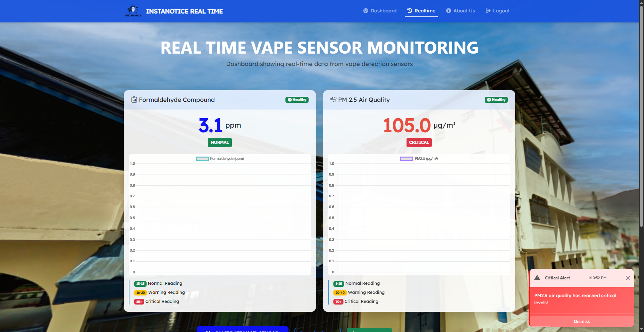Click the wind icon beside PM 2.5 Air Quality

333,99
